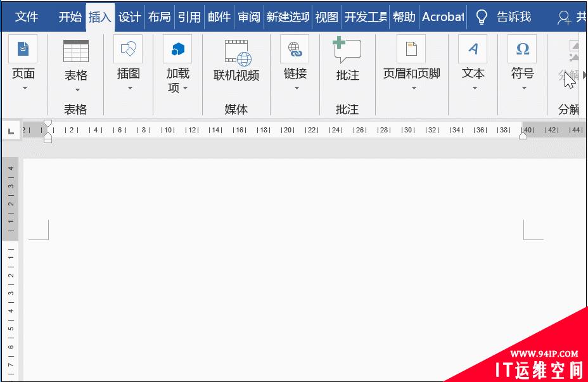Click the horizontal ruler at mark 20
Viewport: 588px width, 382px height.
pos(288,130)
